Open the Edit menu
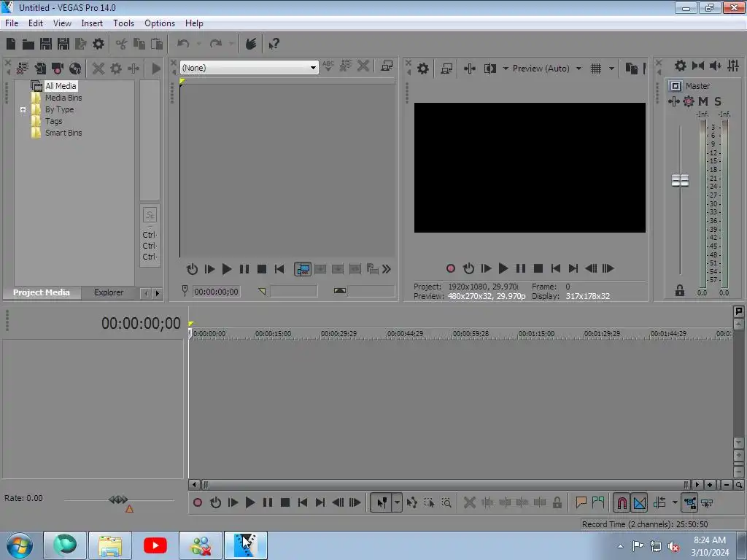The width and height of the screenshot is (747, 560). (x=35, y=23)
